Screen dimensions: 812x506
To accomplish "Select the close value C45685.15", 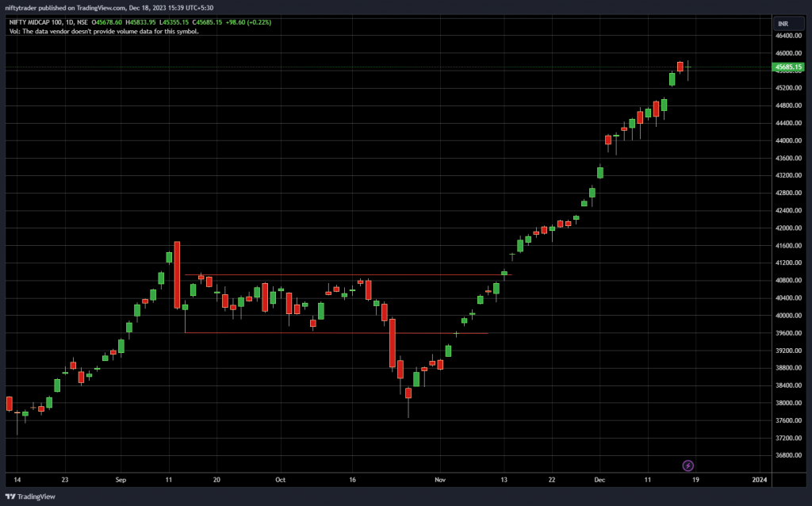I will tap(207, 22).
